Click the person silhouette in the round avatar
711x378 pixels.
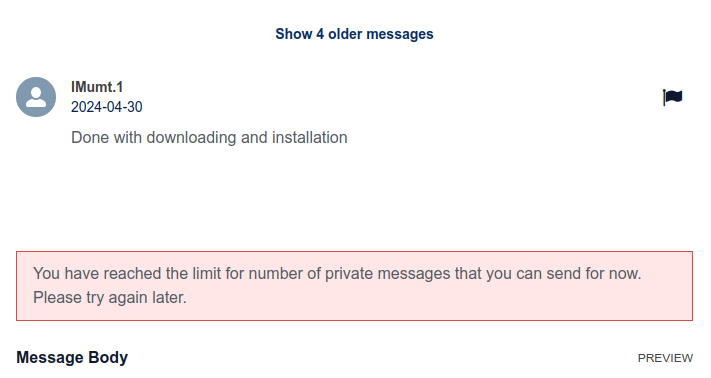coord(36,97)
